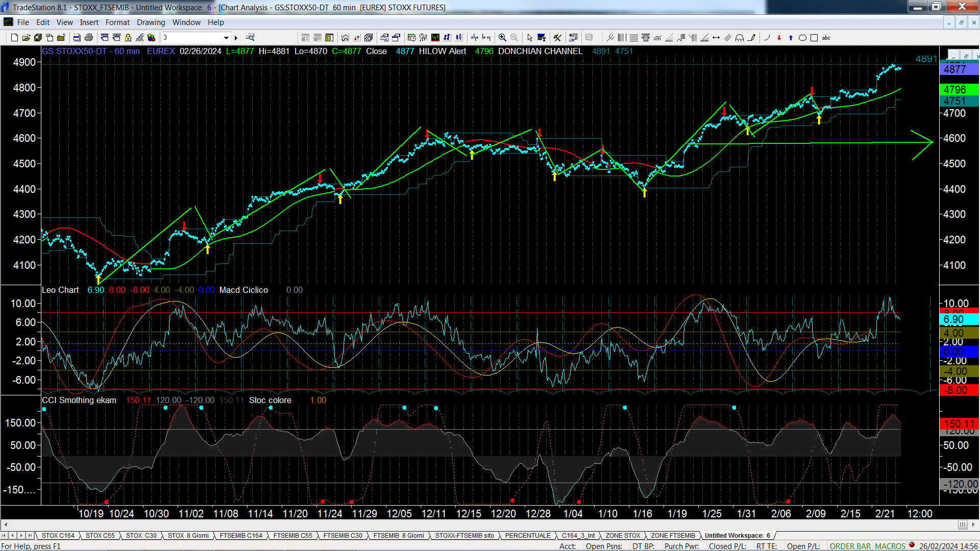Create a new window with the blank page icon
Image resolution: width=980 pixels, height=551 pixels.
click(14, 38)
